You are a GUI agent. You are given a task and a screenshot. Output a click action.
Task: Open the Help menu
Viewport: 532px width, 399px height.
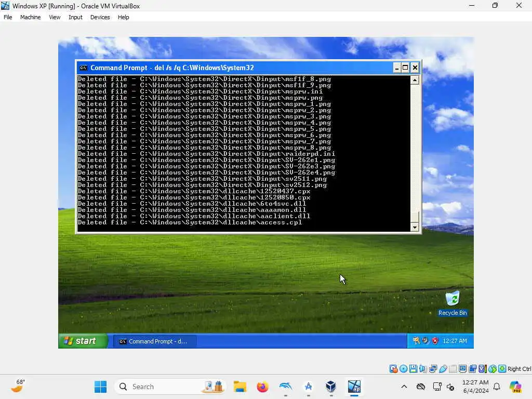coord(124,17)
